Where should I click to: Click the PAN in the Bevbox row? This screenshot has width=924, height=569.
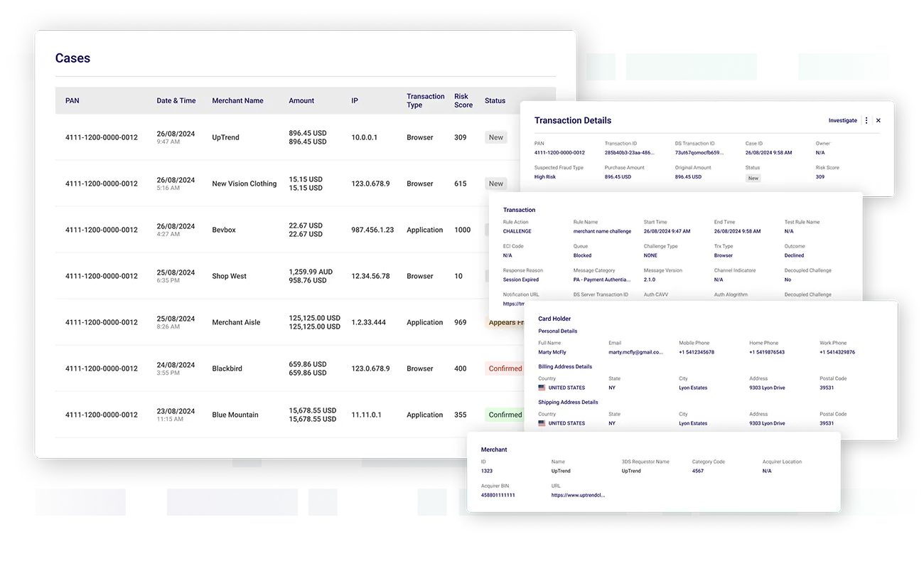tap(102, 230)
